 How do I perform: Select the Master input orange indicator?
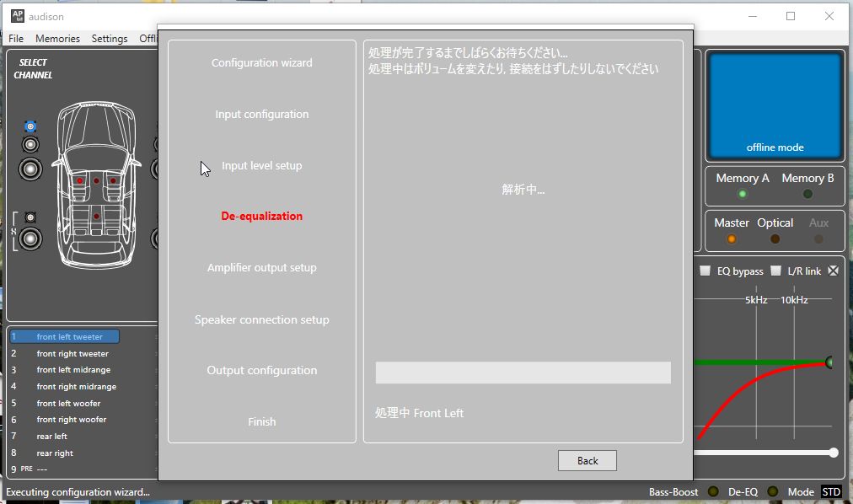coord(732,239)
